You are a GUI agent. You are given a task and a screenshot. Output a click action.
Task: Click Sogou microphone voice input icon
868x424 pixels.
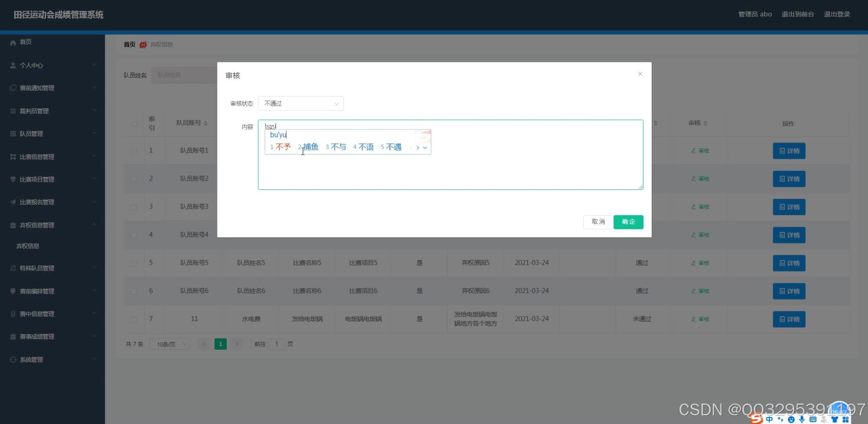click(x=802, y=420)
